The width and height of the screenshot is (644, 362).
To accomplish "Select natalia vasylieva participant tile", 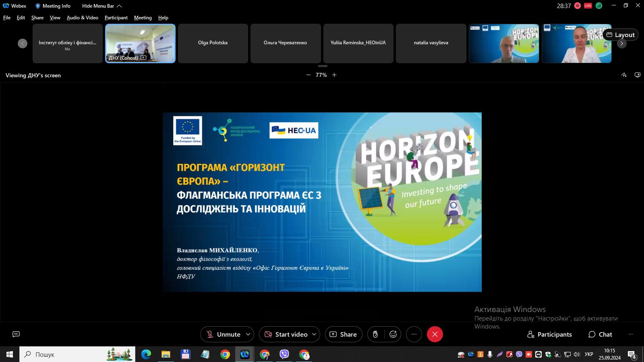I will pyautogui.click(x=431, y=43).
